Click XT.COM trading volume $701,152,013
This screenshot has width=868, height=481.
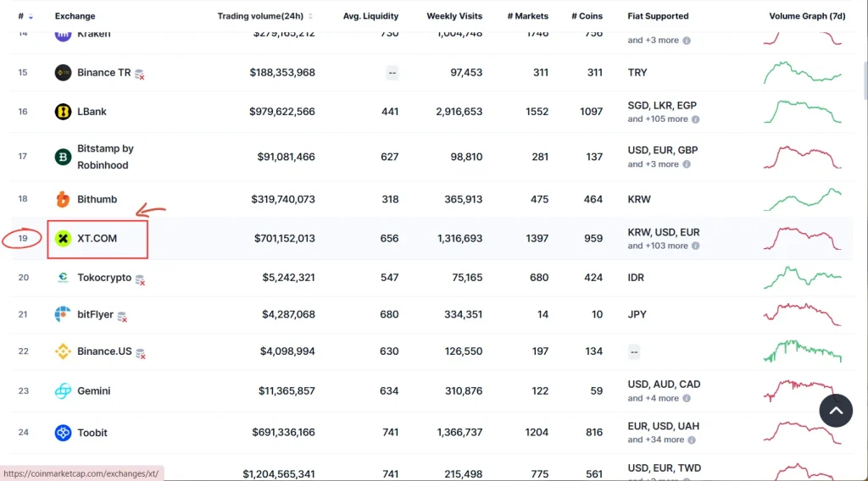(x=285, y=238)
